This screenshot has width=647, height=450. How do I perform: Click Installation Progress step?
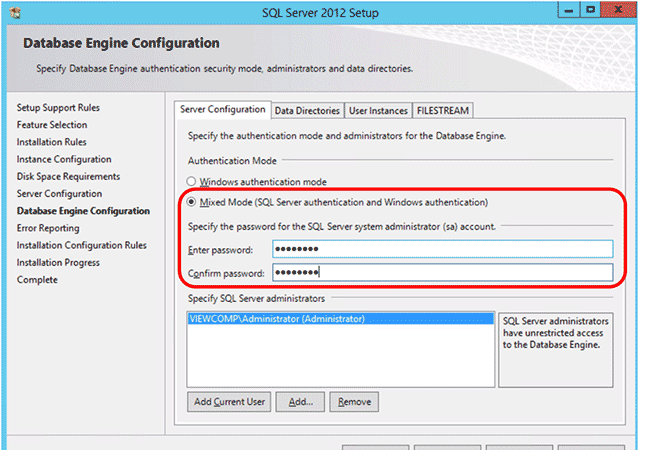pyautogui.click(x=58, y=262)
